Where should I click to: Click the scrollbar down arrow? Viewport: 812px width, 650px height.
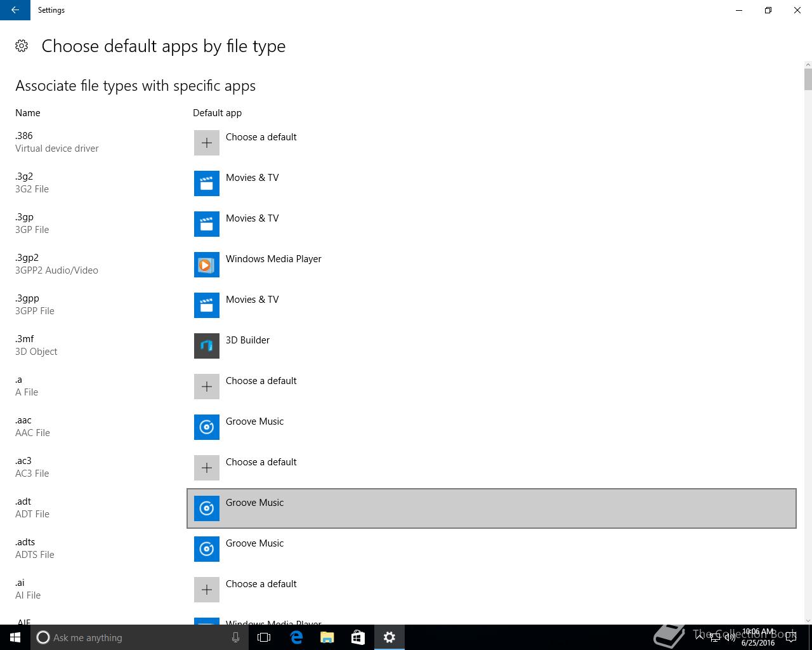pyautogui.click(x=808, y=620)
